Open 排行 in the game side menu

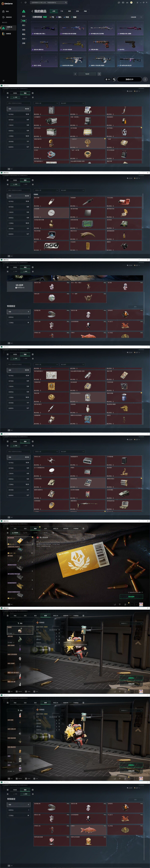point(24,25)
